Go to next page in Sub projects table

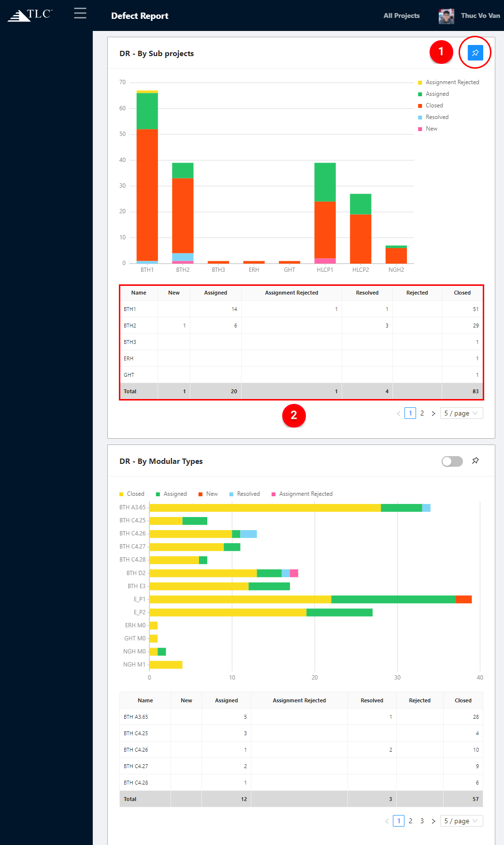pos(433,414)
